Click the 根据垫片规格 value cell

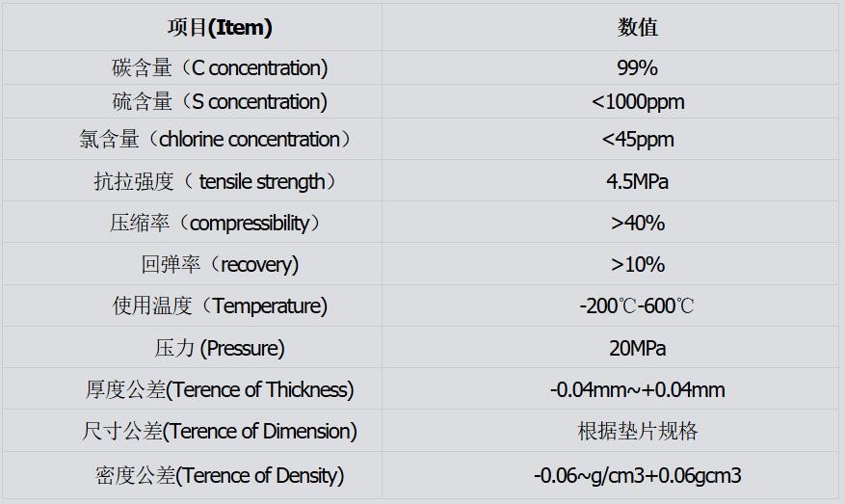pyautogui.click(x=637, y=431)
